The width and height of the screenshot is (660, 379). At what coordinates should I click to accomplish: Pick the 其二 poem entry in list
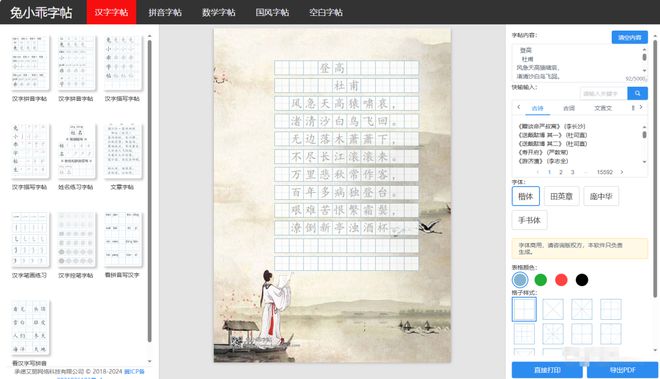tap(552, 144)
